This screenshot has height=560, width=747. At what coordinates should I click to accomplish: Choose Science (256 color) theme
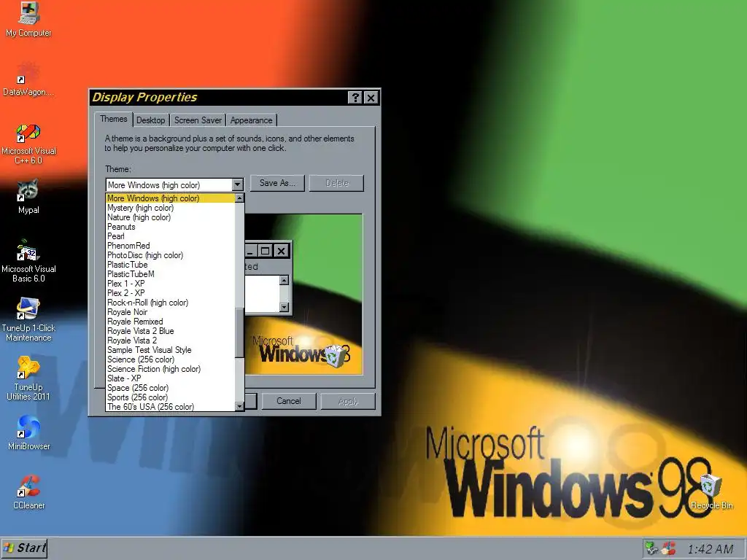pyautogui.click(x=171, y=359)
